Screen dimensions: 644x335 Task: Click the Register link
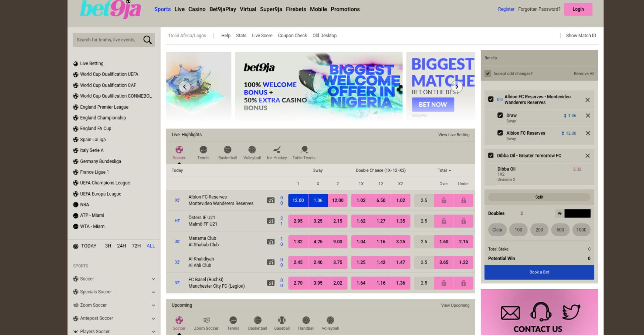[x=506, y=9]
